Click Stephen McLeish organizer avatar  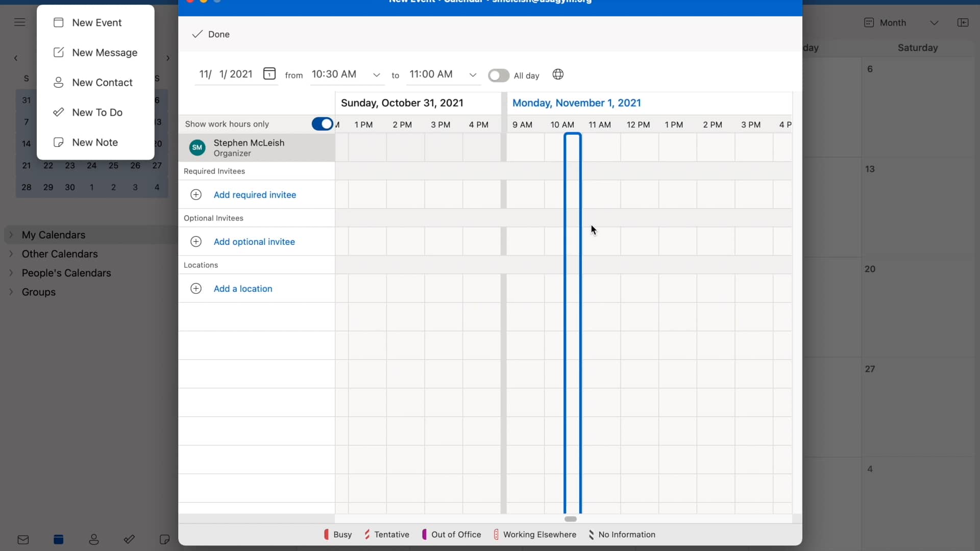197,147
